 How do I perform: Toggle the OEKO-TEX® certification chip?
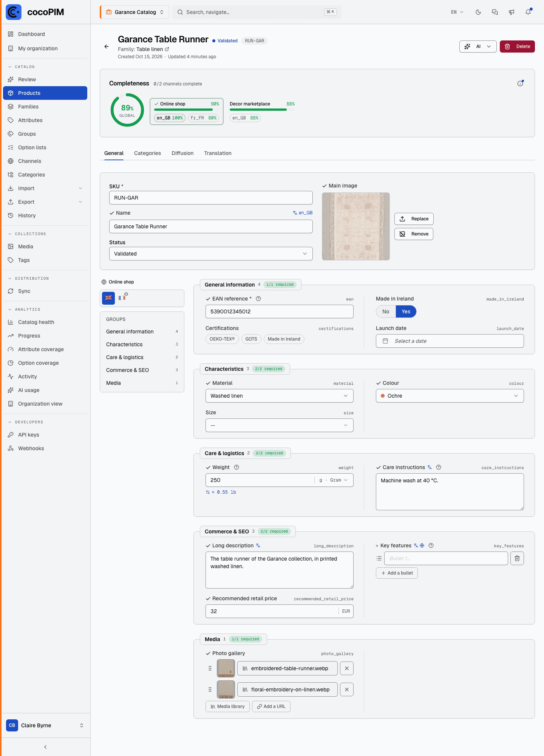coord(222,339)
